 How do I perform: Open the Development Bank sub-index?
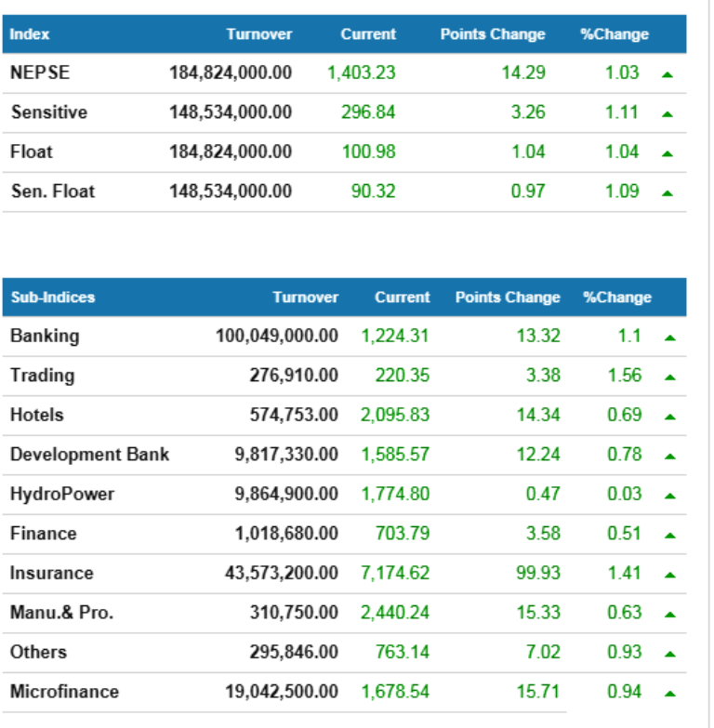(89, 455)
